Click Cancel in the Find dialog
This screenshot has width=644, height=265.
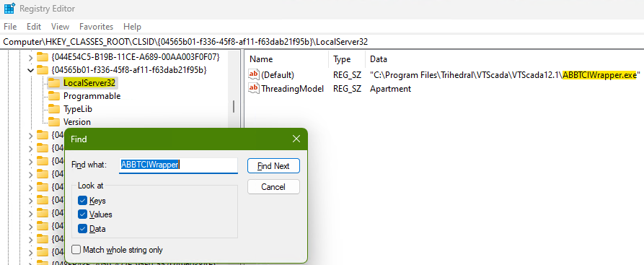pyautogui.click(x=273, y=187)
